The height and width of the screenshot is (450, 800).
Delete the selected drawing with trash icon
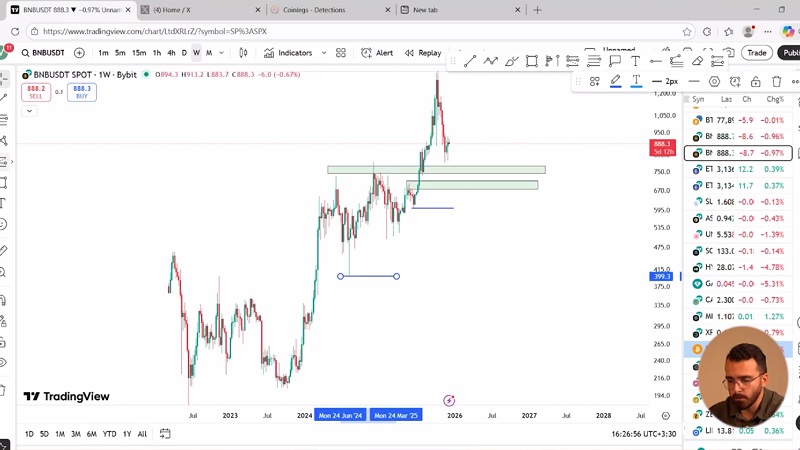coord(776,81)
